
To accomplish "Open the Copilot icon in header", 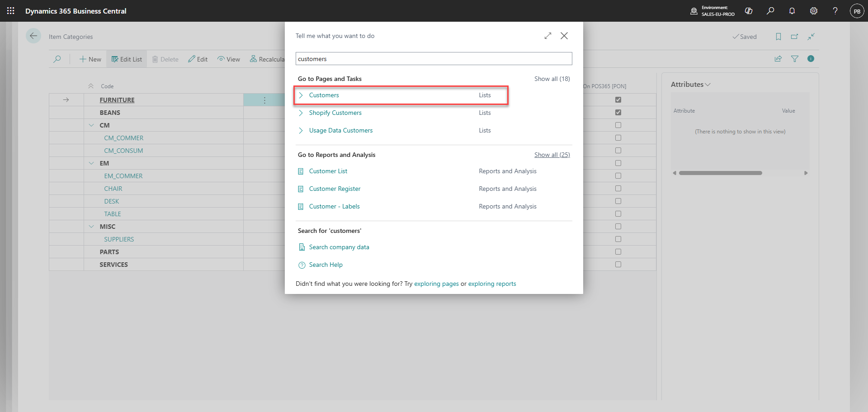I will click(x=749, y=11).
